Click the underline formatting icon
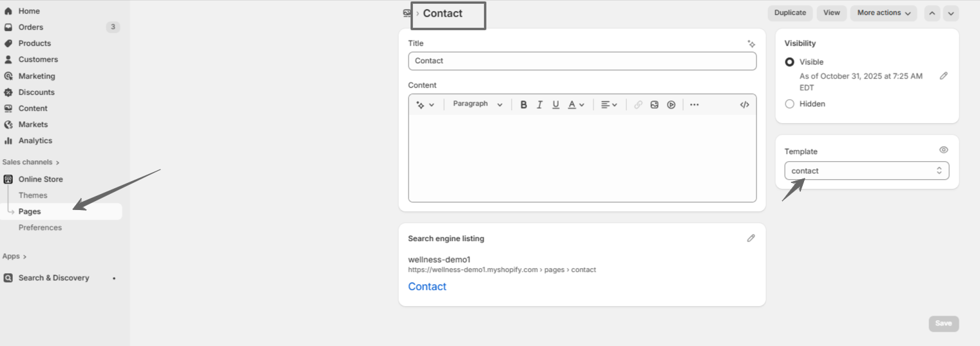This screenshot has width=980, height=346. pos(555,104)
